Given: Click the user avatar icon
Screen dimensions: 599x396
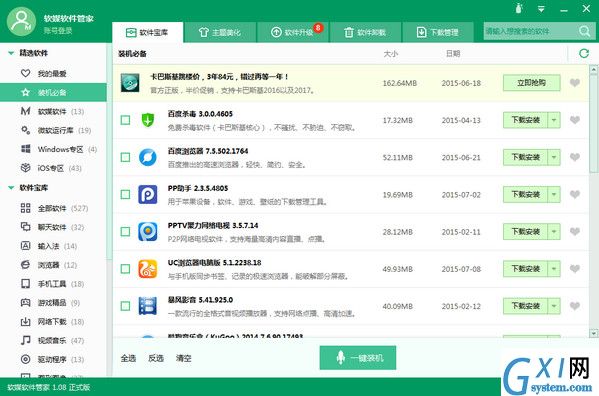Looking at the screenshot, I should (21, 21).
